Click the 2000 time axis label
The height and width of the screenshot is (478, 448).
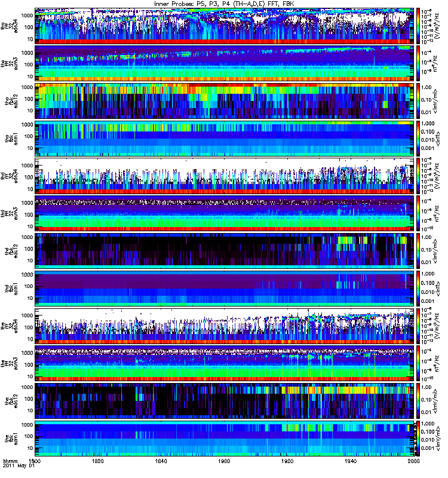(413, 461)
